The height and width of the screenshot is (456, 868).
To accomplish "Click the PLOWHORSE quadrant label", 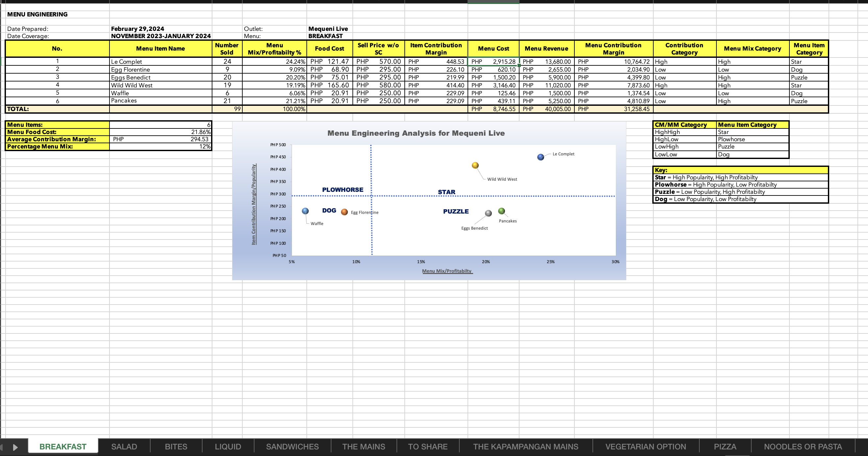I will click(x=342, y=190).
